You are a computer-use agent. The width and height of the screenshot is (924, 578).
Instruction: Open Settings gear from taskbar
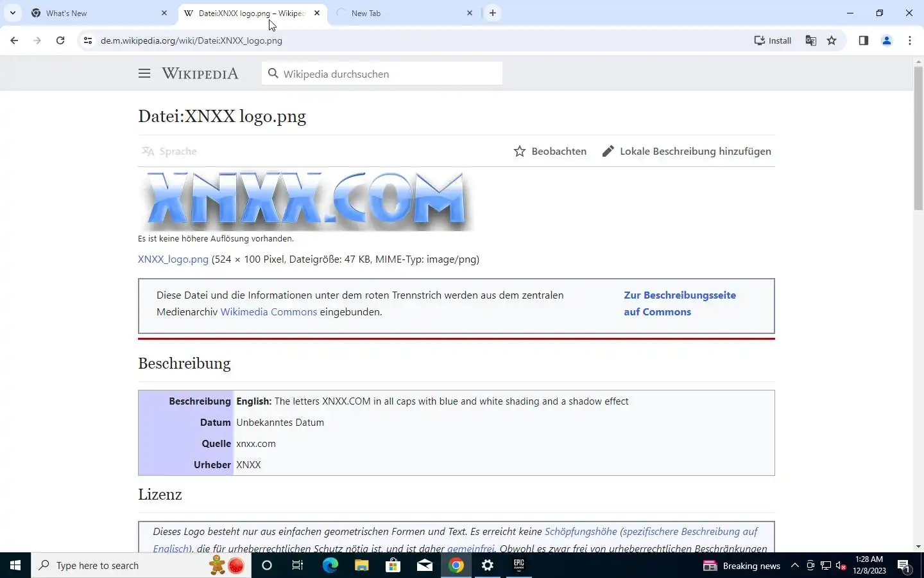click(488, 565)
